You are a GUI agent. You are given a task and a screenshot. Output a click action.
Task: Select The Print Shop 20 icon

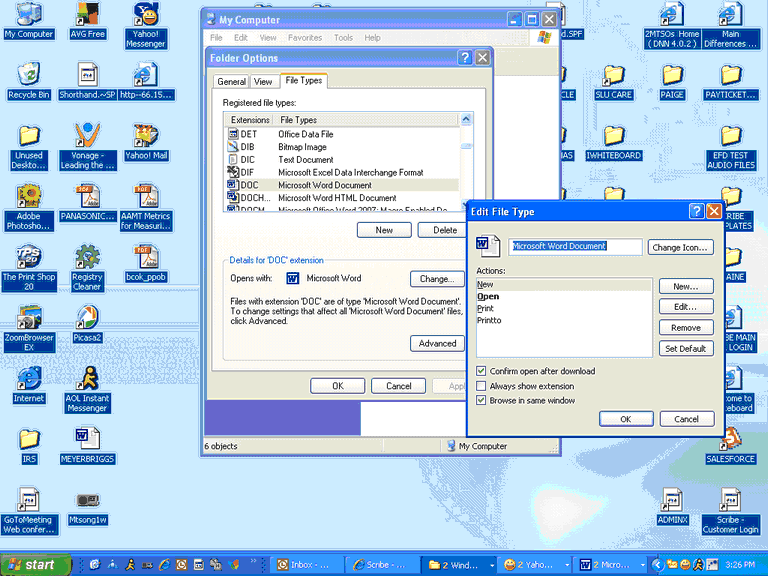(28, 267)
